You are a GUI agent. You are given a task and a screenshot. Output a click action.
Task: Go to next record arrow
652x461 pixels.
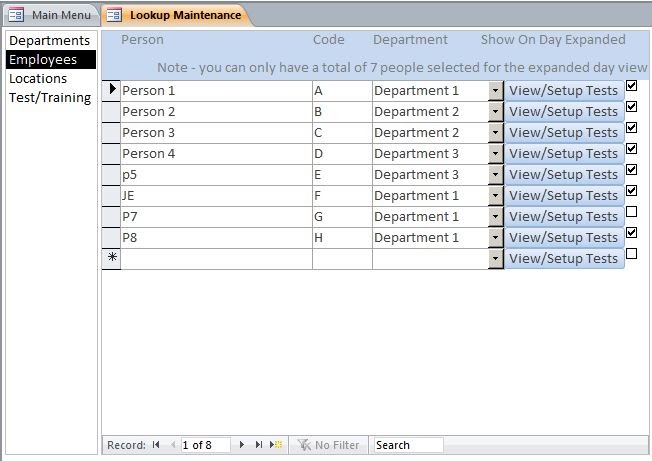coord(242,445)
